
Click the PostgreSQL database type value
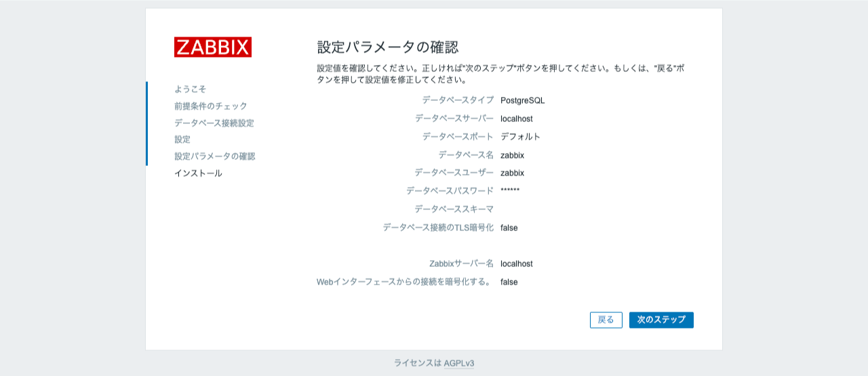pos(523,100)
